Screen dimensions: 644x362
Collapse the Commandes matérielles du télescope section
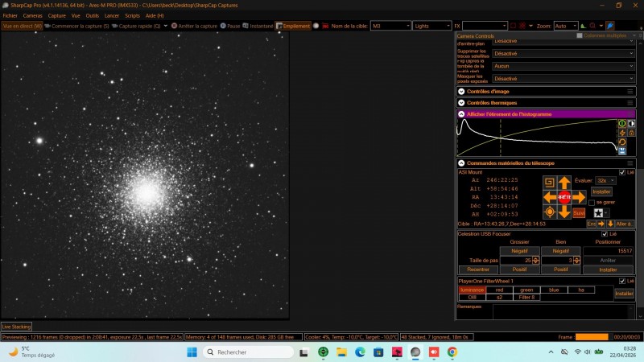pos(461,163)
